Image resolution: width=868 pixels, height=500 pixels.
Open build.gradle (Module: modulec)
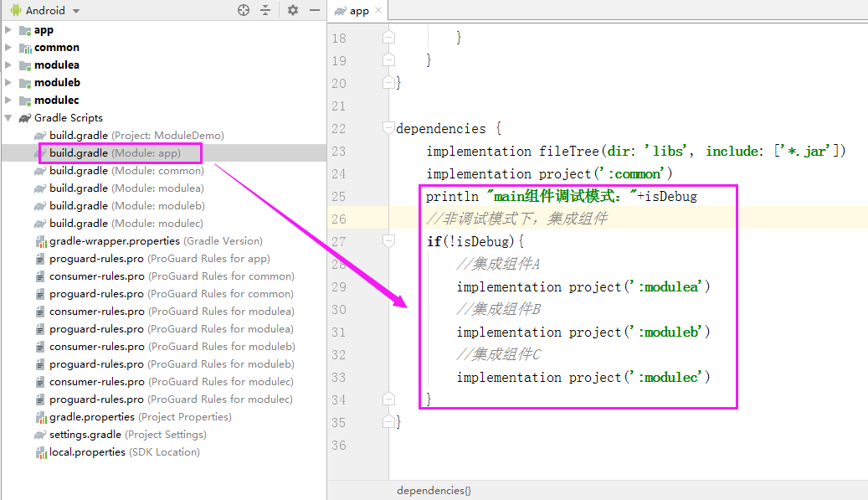(x=126, y=224)
